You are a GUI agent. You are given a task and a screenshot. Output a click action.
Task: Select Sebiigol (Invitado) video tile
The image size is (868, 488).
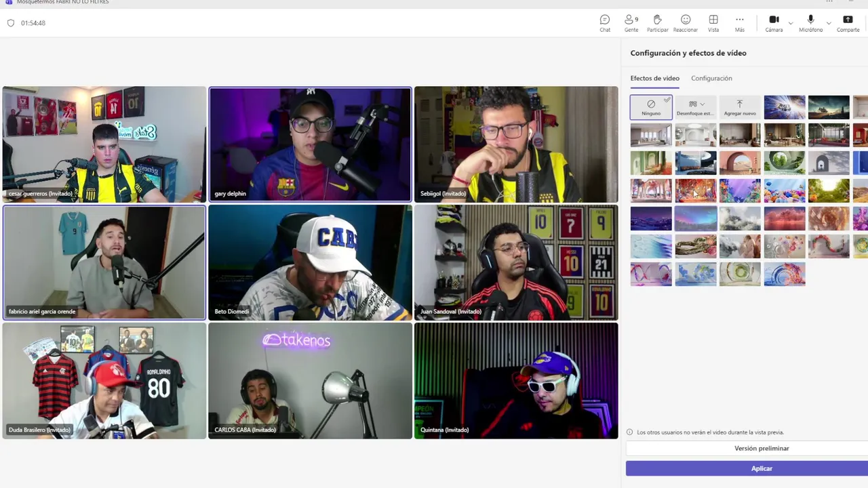coord(516,144)
